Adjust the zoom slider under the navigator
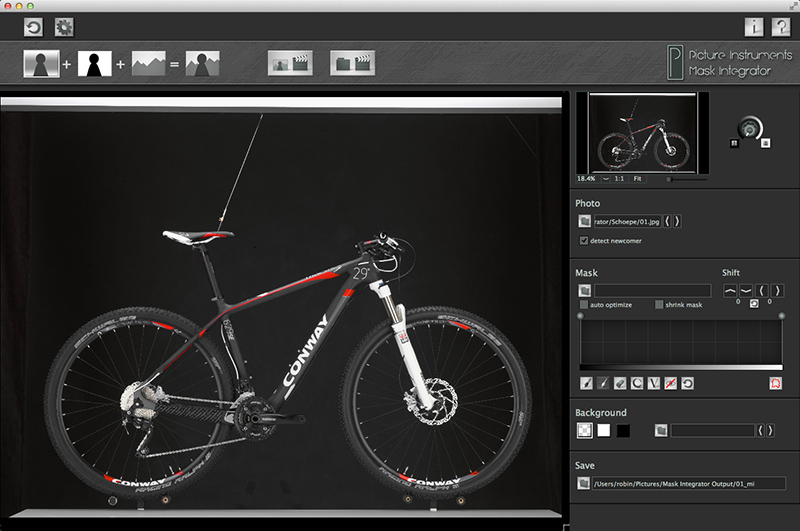This screenshot has width=800, height=531. (x=687, y=180)
